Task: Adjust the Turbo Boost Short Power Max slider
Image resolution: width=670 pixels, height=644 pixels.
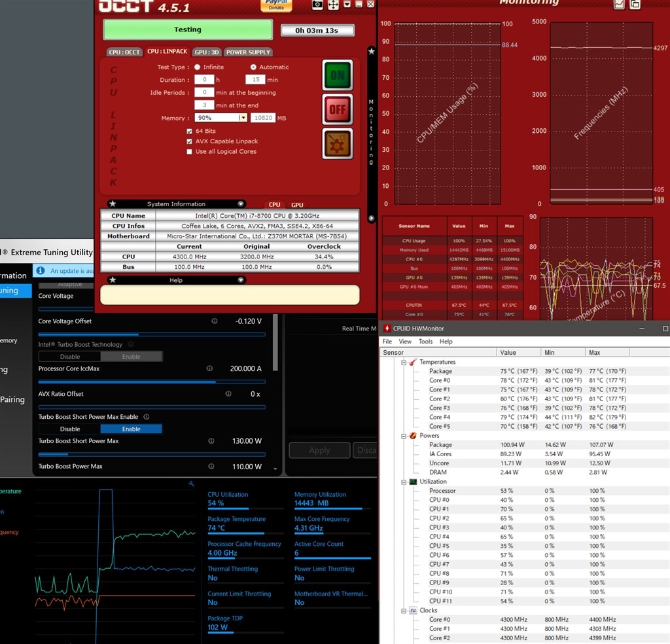Action: (x=152, y=454)
